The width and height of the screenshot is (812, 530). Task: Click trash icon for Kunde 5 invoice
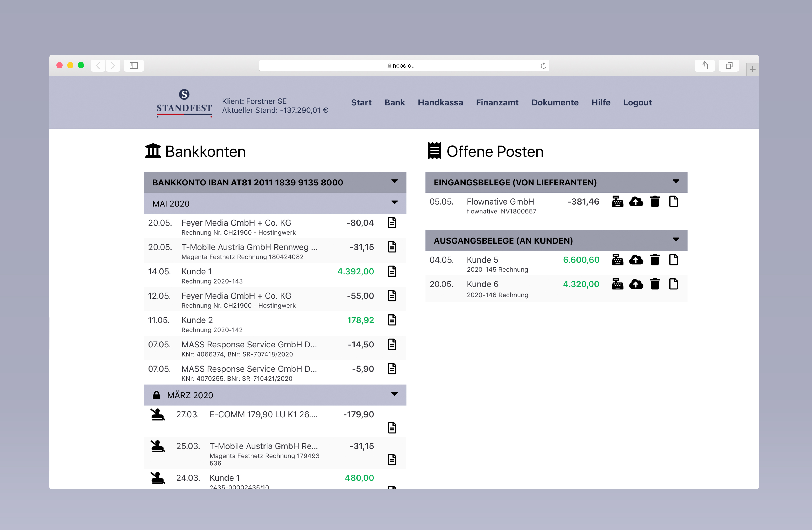(655, 260)
